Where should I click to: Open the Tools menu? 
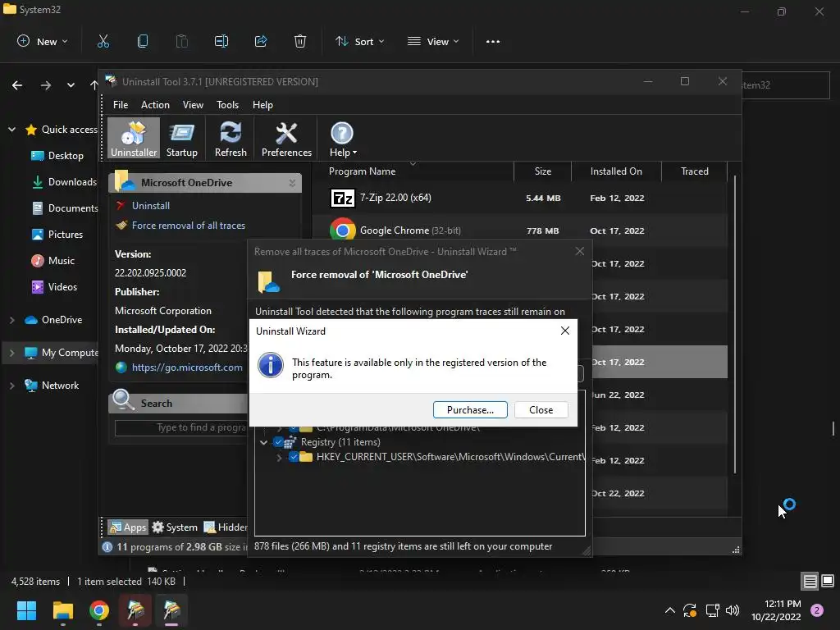228,105
